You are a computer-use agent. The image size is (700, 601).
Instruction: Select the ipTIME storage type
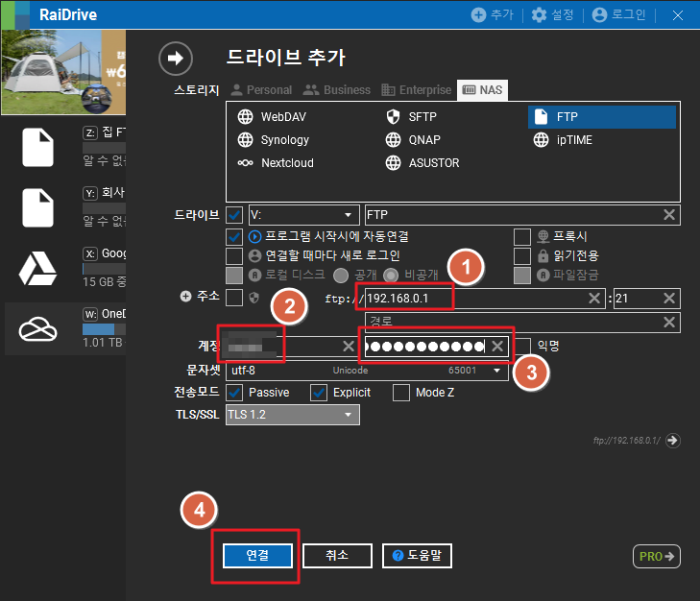[x=562, y=140]
